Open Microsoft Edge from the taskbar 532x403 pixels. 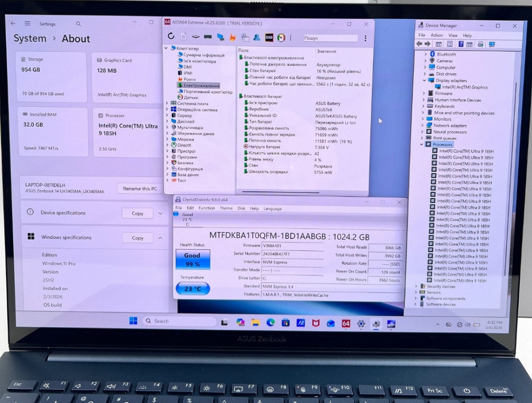(271, 323)
